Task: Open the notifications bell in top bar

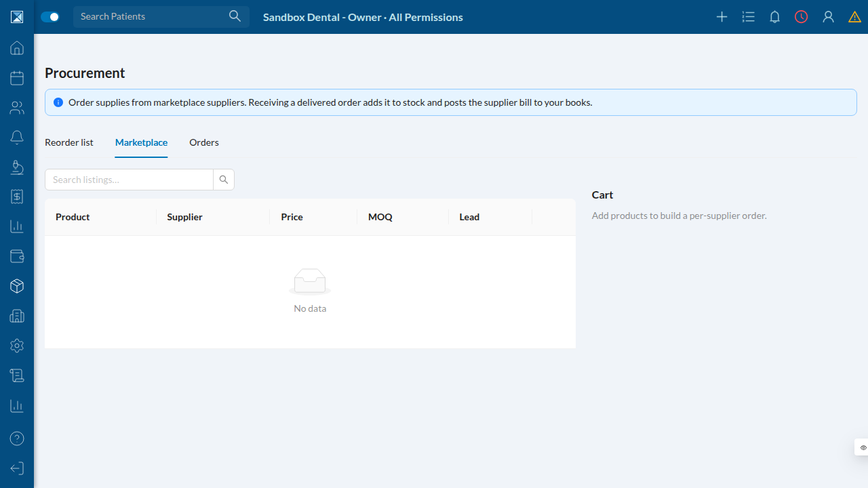Action: pos(775,17)
